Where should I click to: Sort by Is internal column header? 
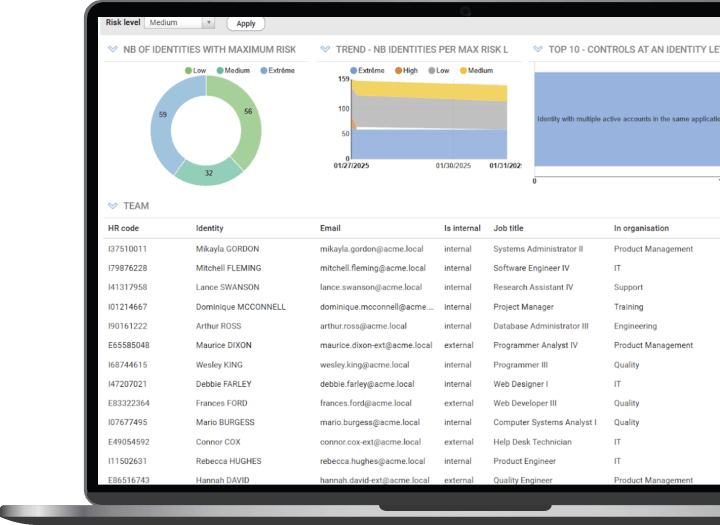462,228
